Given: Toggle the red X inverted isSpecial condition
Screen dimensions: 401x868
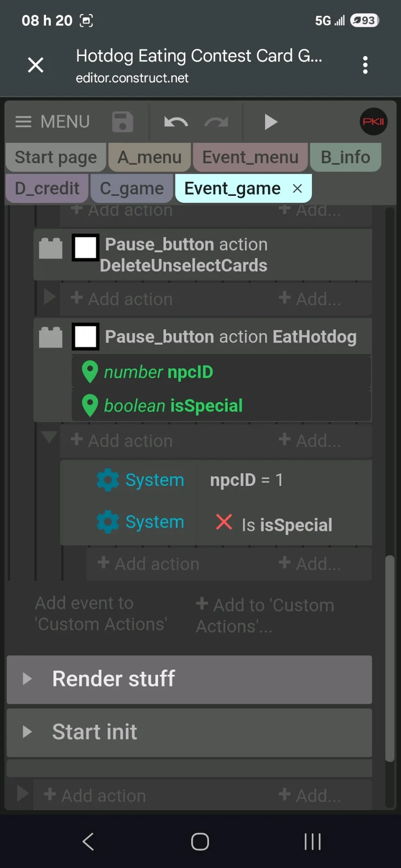Looking at the screenshot, I should coord(224,522).
